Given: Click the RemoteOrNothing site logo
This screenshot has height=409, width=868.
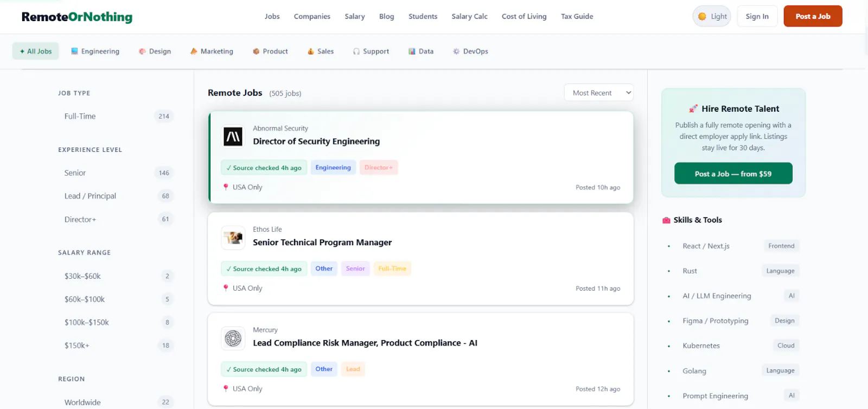Looking at the screenshot, I should click(x=77, y=17).
